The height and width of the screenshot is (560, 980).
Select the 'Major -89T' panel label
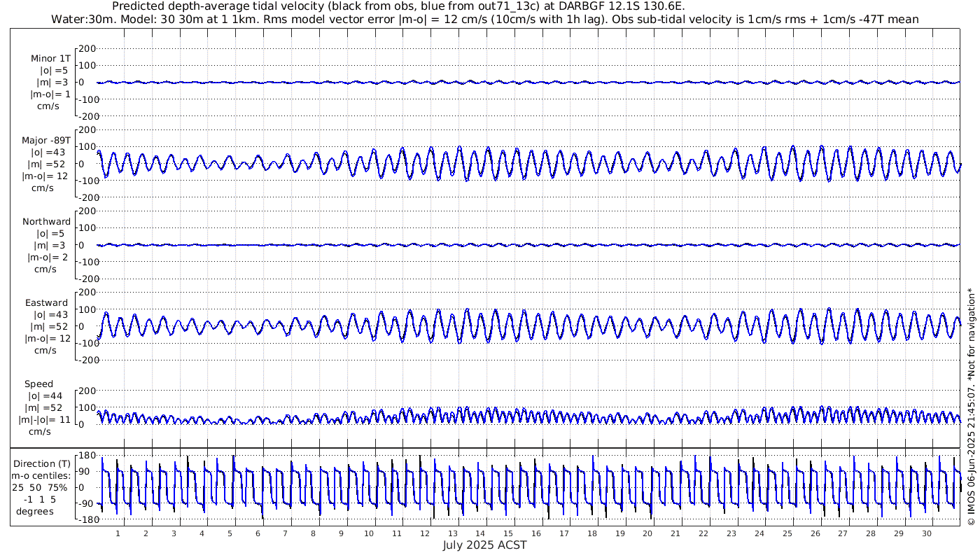(x=45, y=140)
